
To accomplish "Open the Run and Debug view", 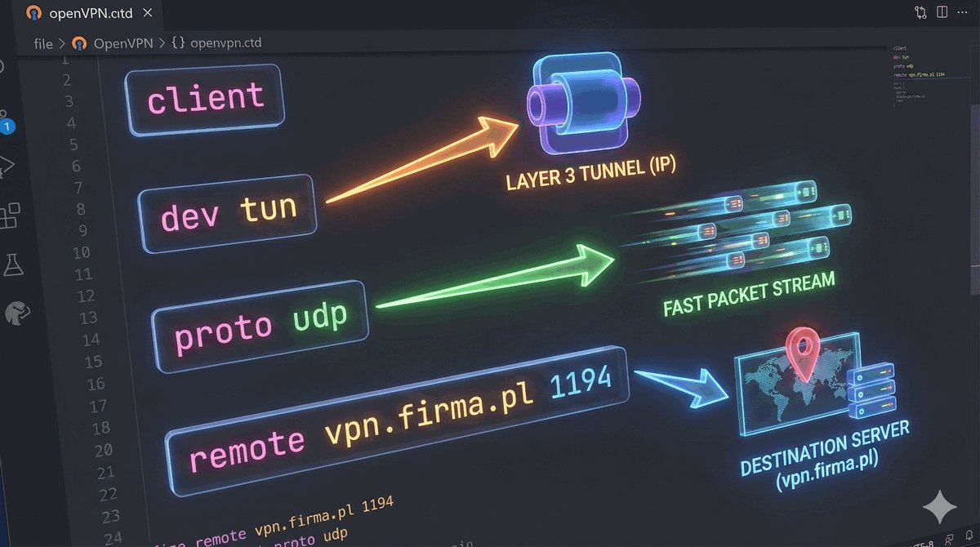I will point(7,166).
